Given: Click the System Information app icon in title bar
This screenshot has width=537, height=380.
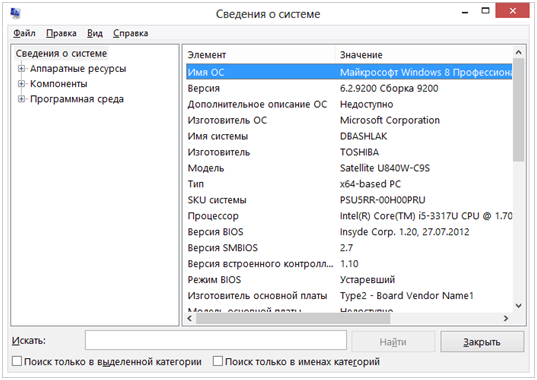Looking at the screenshot, I should 15,13.
